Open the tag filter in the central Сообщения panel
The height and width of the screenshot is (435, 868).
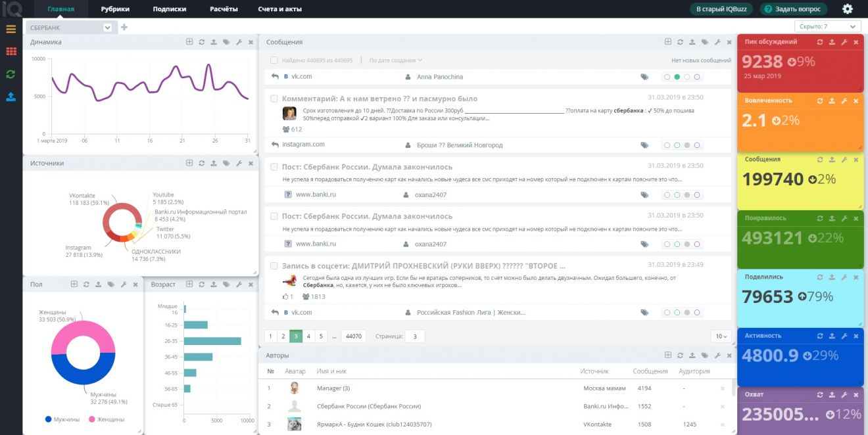pyautogui.click(x=704, y=42)
